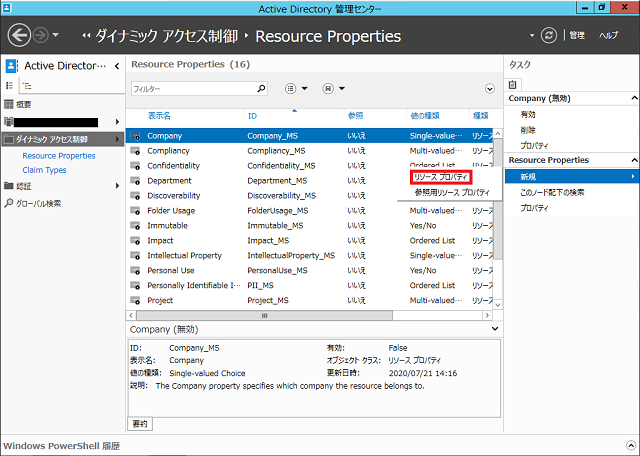The image size is (640, 456).
Task: Click the tasks clipboard icon
Action: pyautogui.click(x=513, y=84)
